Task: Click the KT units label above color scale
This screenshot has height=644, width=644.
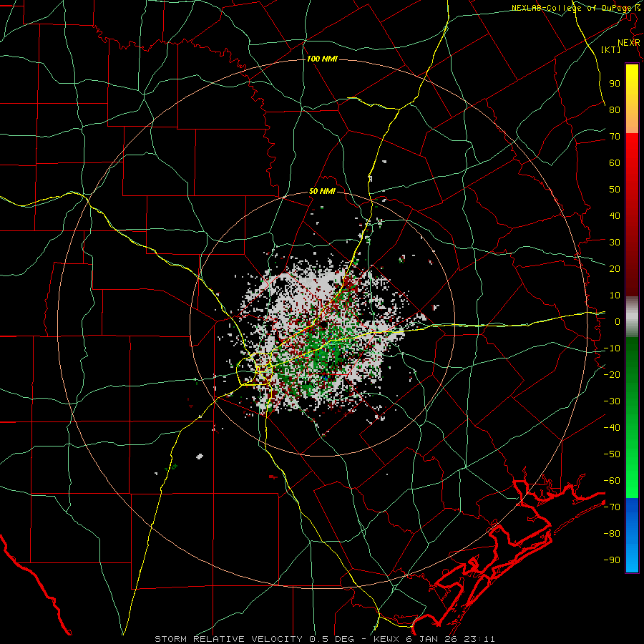Action: 611,49
